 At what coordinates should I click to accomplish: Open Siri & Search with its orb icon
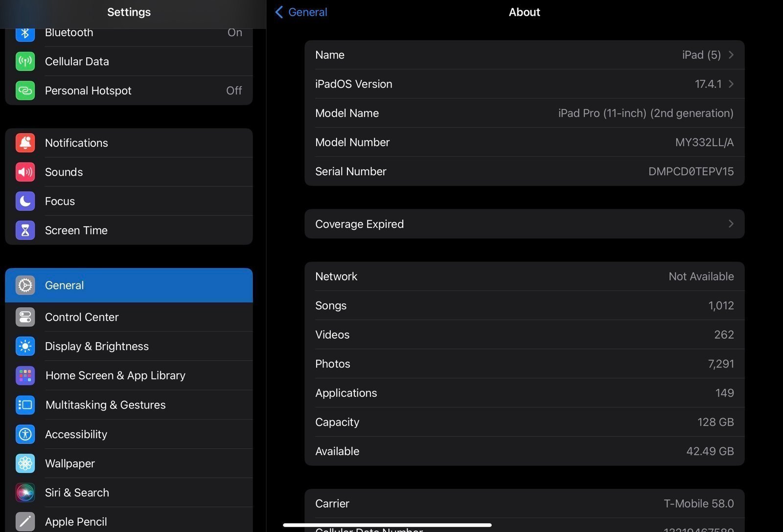pos(25,492)
